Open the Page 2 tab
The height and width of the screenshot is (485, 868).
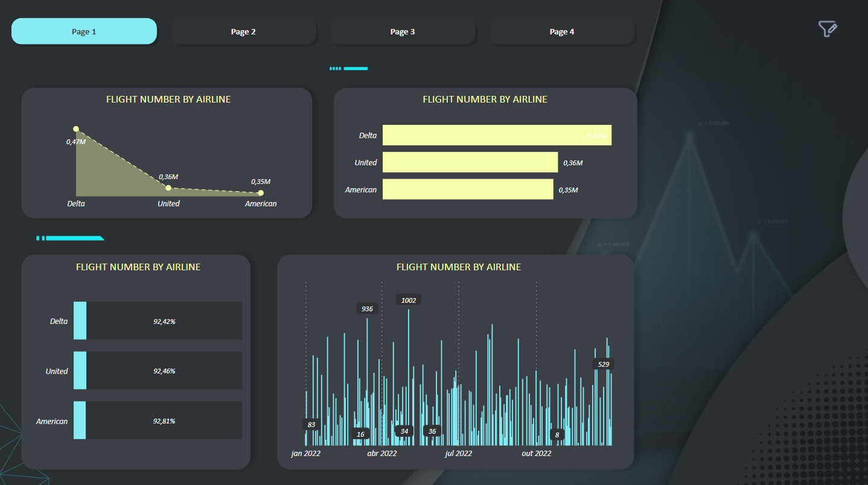(243, 31)
